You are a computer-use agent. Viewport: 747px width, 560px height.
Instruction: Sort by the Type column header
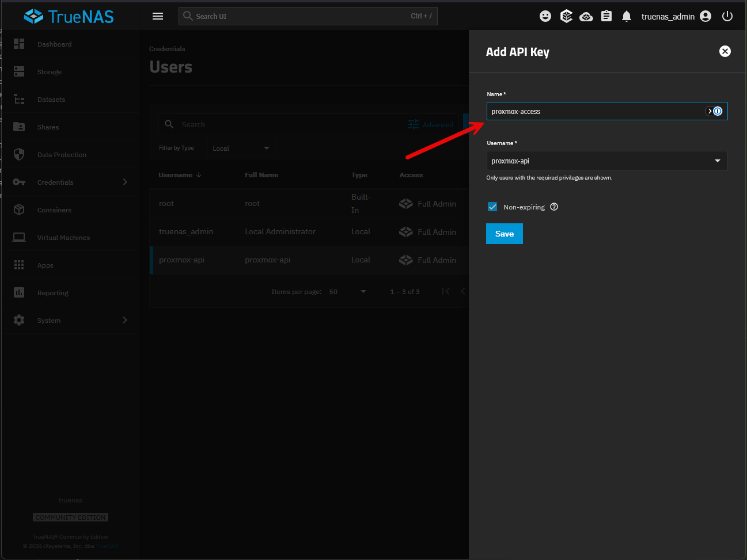pos(359,175)
